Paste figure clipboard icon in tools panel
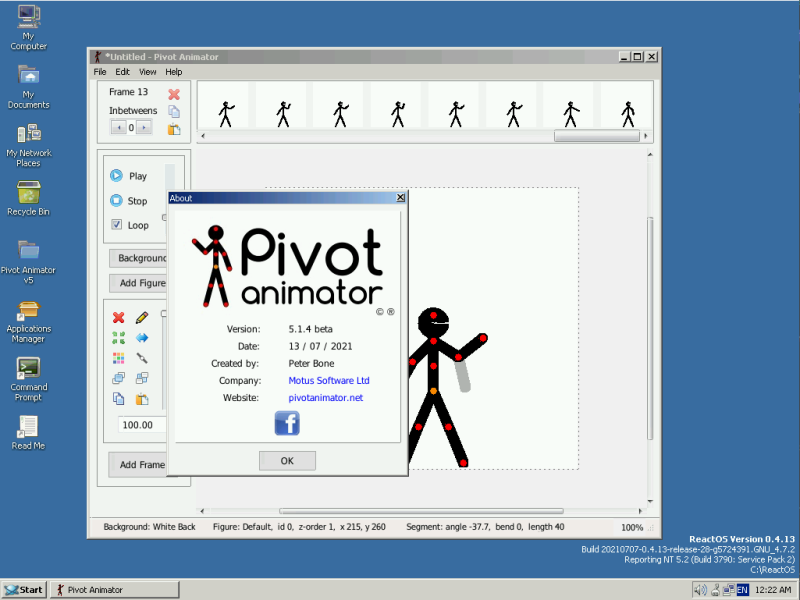This screenshot has height=600, width=800. pos(142,399)
